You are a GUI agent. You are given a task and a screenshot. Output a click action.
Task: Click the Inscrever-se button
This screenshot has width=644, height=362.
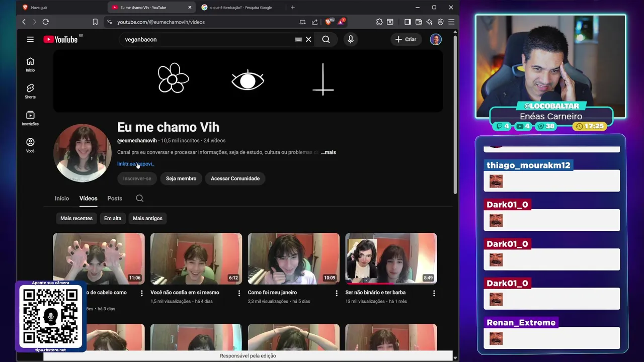coord(137,178)
